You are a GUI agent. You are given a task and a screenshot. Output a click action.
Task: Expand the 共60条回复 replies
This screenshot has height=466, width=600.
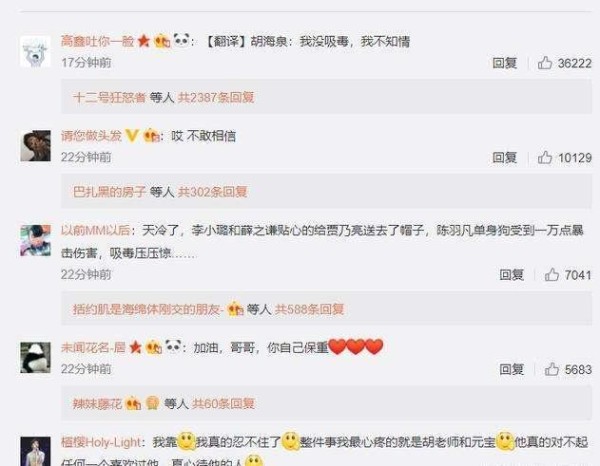coord(223,404)
